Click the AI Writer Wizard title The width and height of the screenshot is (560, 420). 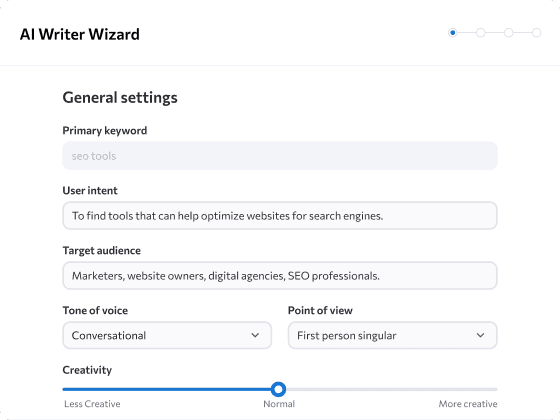pyautogui.click(x=80, y=35)
